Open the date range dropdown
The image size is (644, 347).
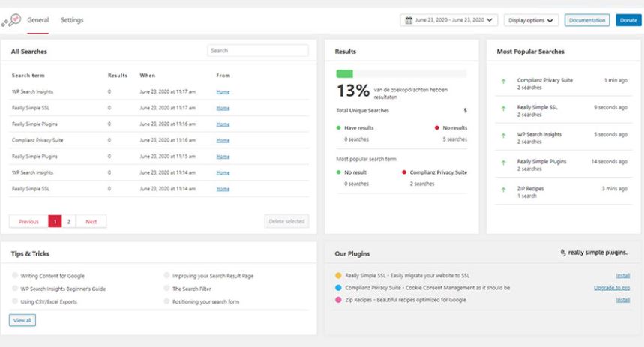tap(449, 20)
